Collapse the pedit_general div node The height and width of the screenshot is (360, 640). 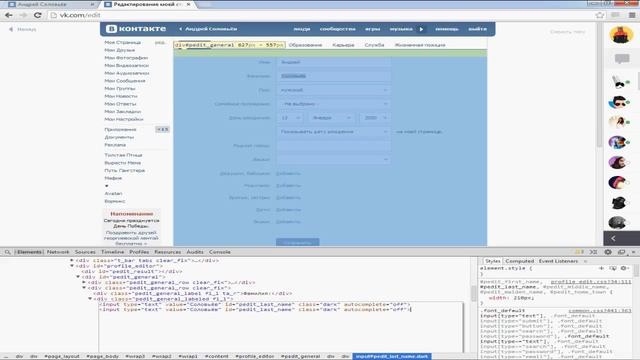(x=78, y=277)
